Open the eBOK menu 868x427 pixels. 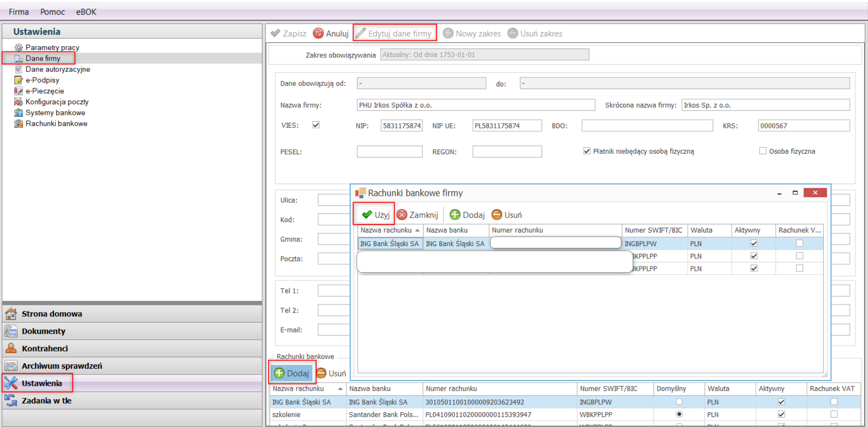click(86, 12)
